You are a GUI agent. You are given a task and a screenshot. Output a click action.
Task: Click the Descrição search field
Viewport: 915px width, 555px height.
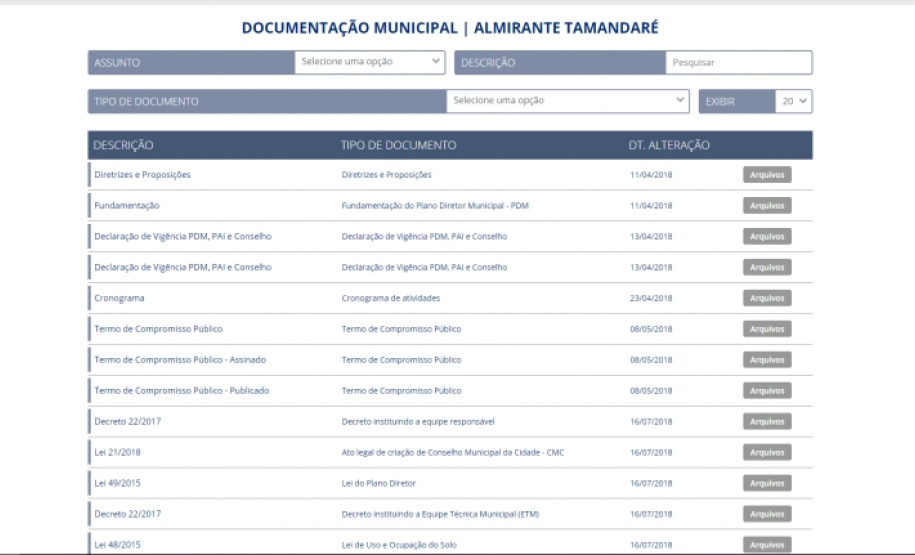(738, 63)
